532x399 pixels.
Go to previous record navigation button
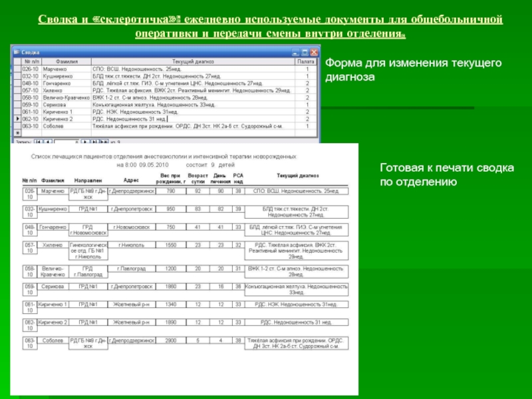(48, 142)
